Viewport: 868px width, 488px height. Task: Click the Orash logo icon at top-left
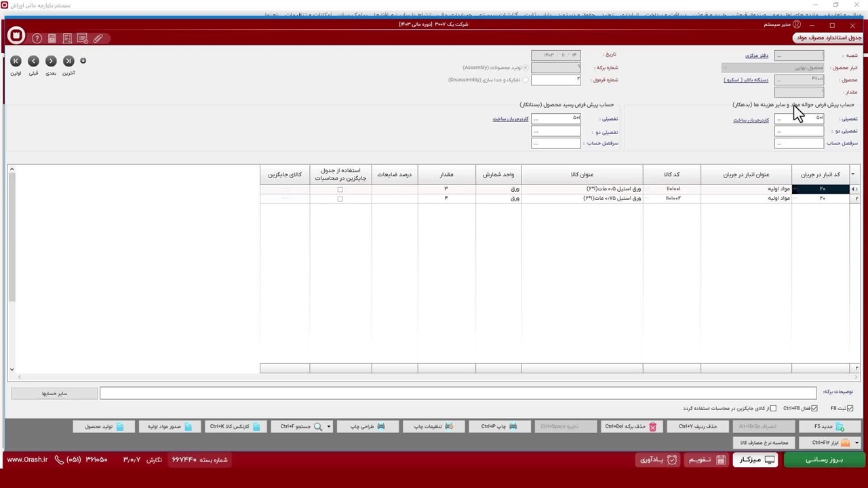(x=16, y=36)
